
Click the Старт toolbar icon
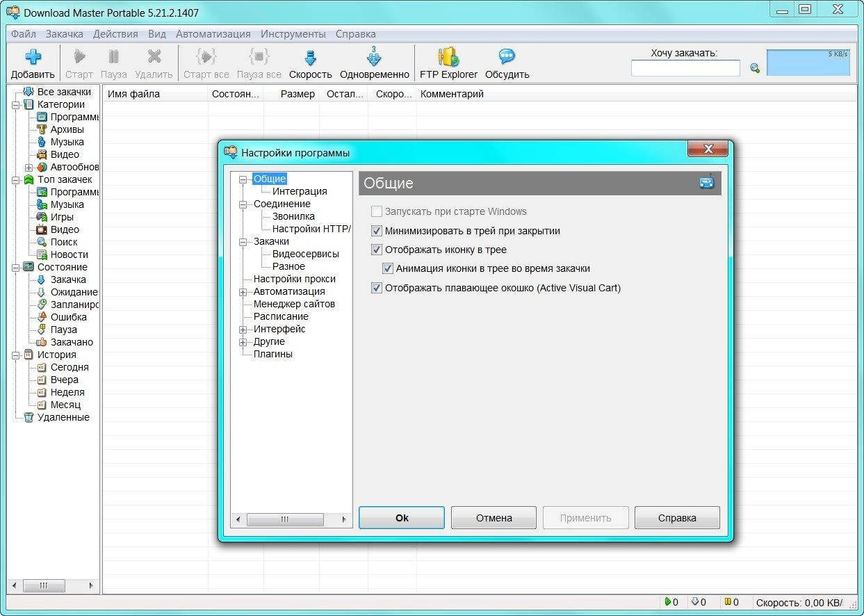(79, 56)
